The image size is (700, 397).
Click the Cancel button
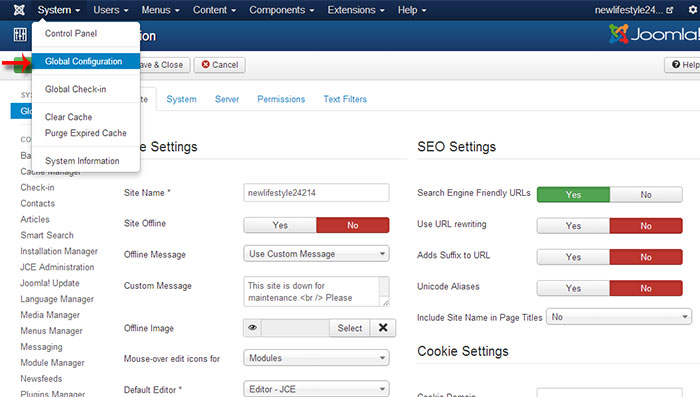220,65
